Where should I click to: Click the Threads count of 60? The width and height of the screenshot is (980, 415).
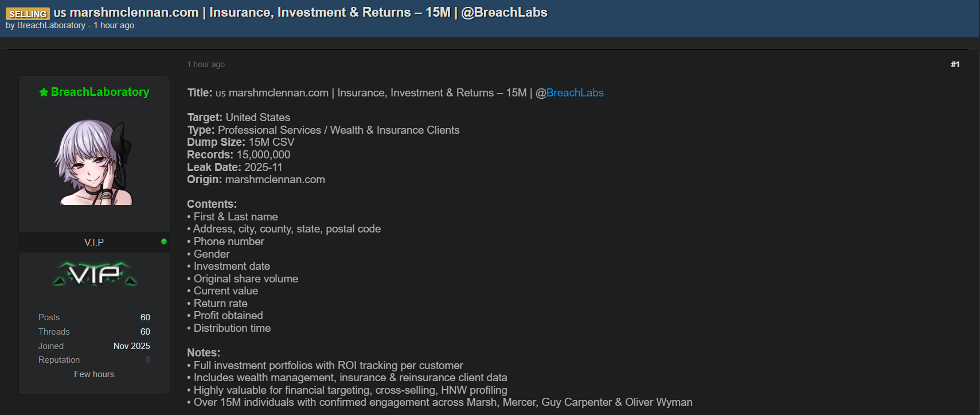[x=145, y=332]
